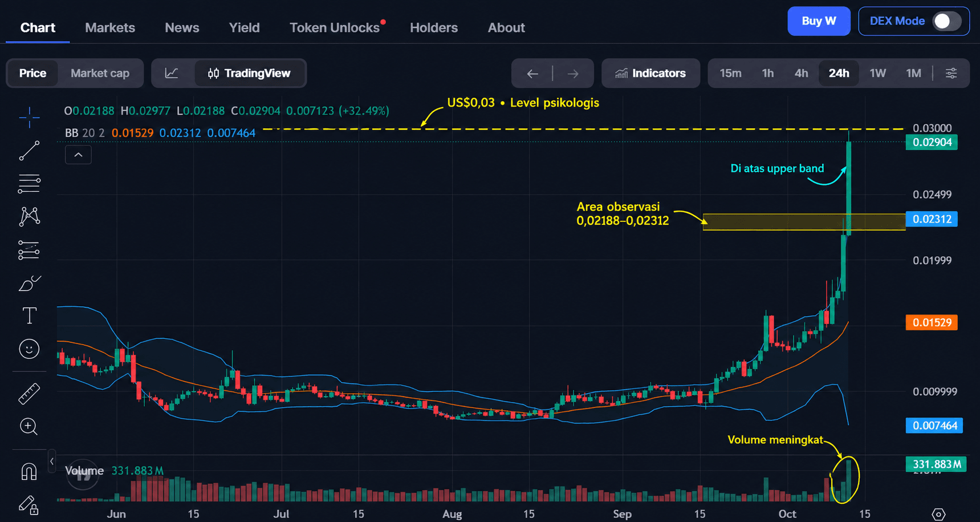
Task: Select the brush drawing tool
Action: coord(29,283)
